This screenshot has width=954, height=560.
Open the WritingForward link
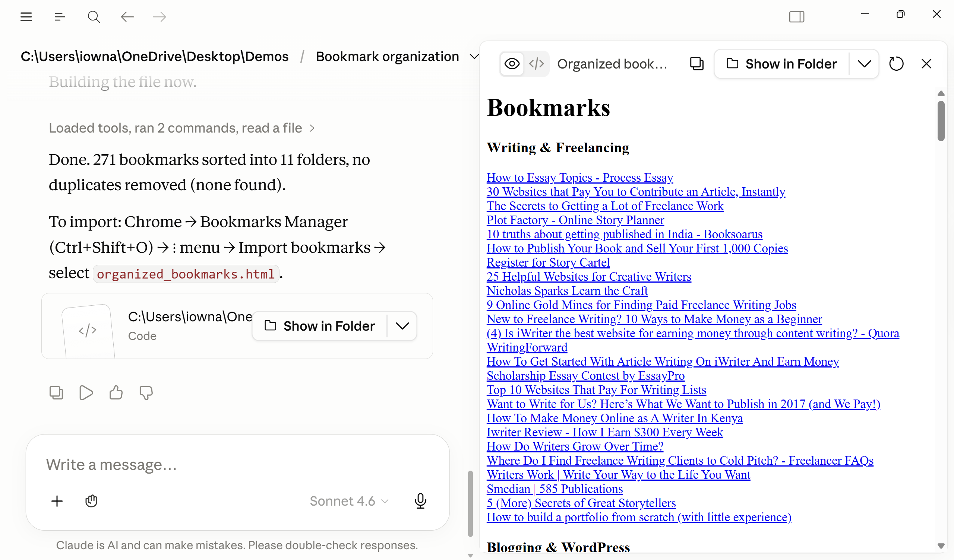click(x=527, y=347)
